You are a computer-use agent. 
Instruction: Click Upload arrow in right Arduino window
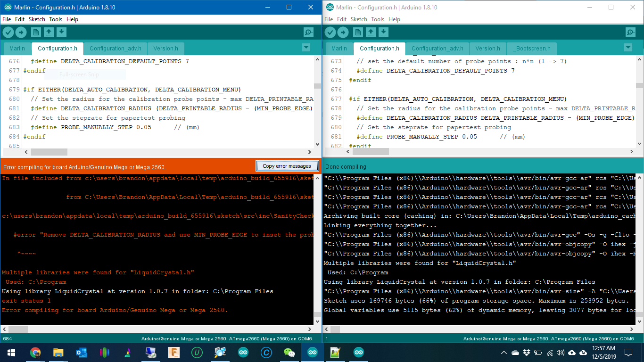tap(343, 32)
